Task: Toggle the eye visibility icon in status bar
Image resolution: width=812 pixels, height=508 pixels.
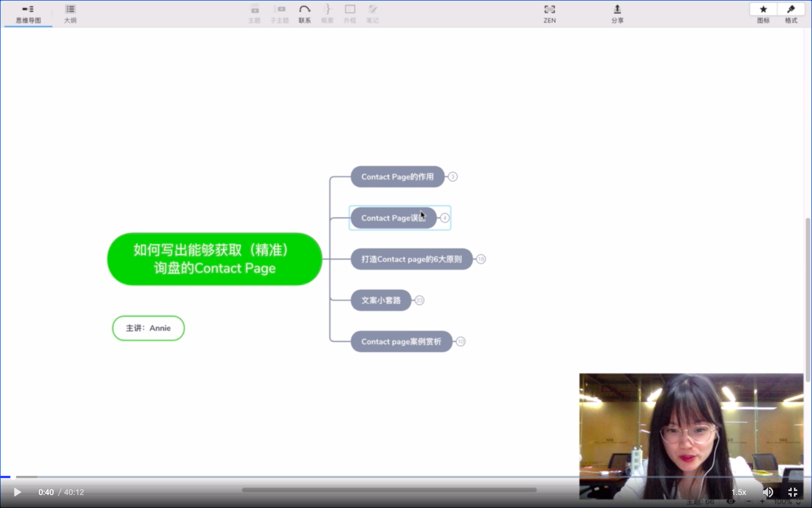Action: click(730, 501)
